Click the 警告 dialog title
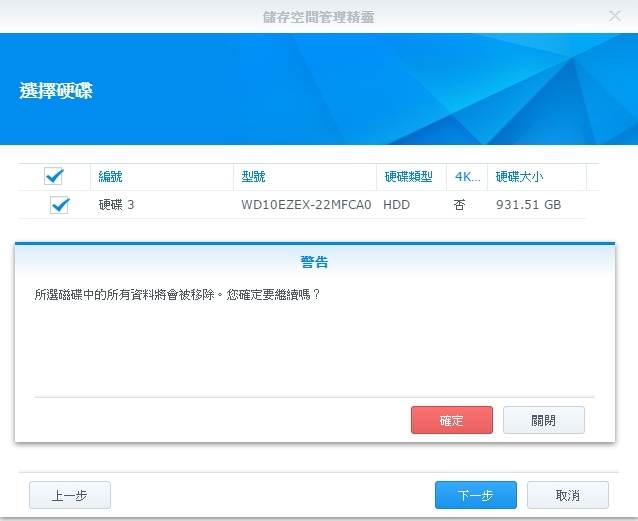 [x=314, y=262]
